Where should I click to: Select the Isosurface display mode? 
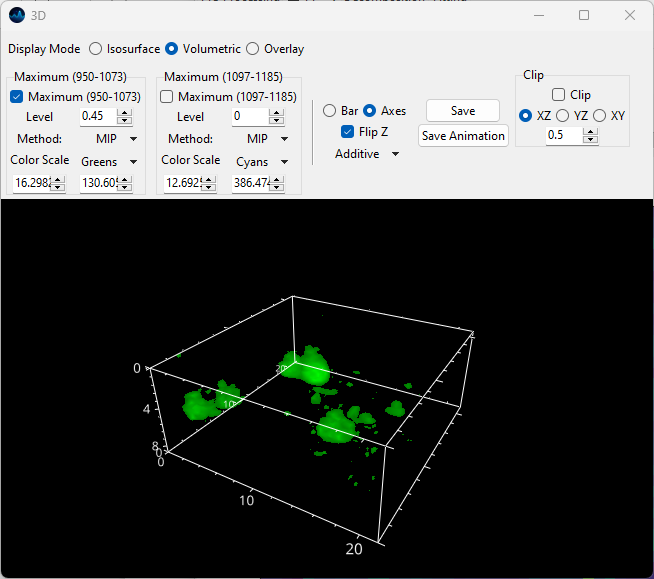pyautogui.click(x=96, y=49)
